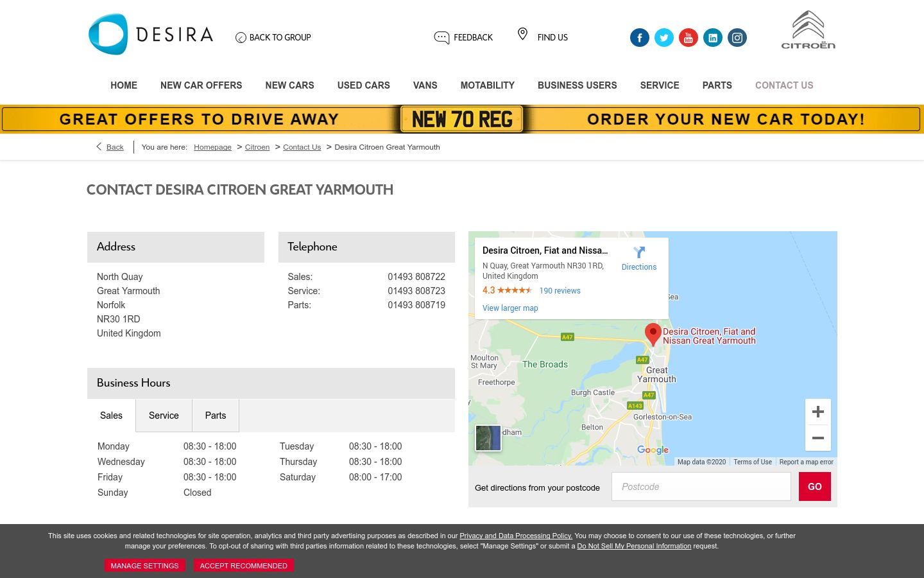Click the Citroën brand logo

coord(808,30)
